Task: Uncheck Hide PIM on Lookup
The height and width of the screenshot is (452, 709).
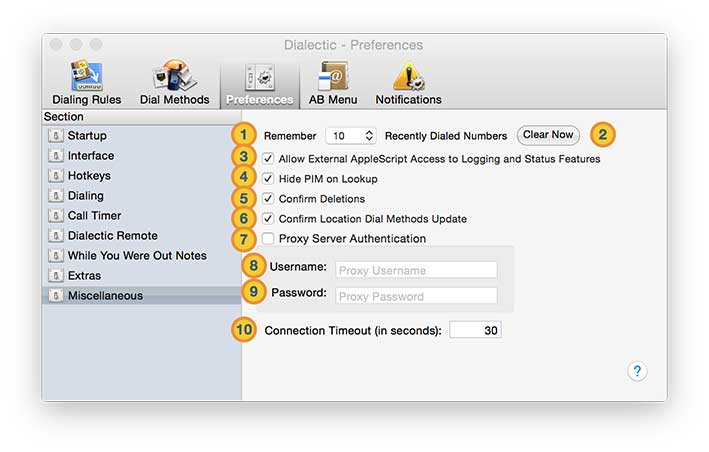Action: coord(268,179)
